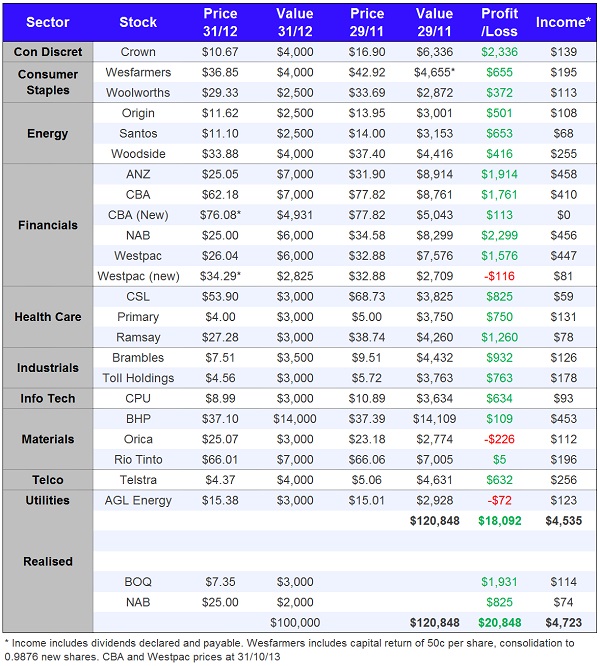Viewport: 600px width, 666px height.
Task: Select the Financials sector cell
Action: [x=48, y=225]
